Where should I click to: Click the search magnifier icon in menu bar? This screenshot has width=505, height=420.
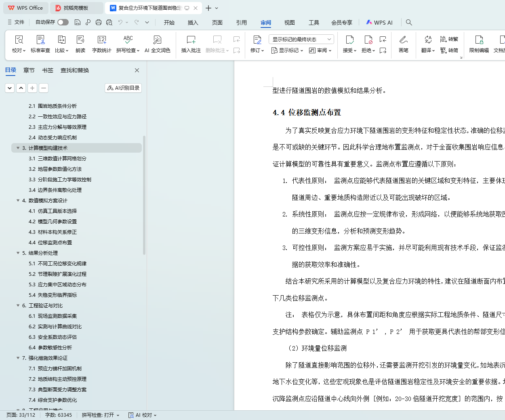[x=409, y=23]
